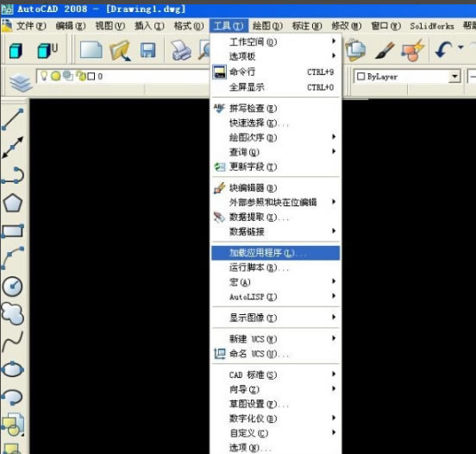The image size is (476, 454).
Task: Toggle the layer lightbulb on/off icon
Action: [44, 76]
